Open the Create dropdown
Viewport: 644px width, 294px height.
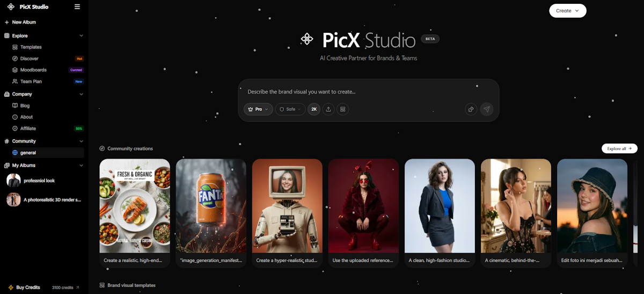(568, 11)
